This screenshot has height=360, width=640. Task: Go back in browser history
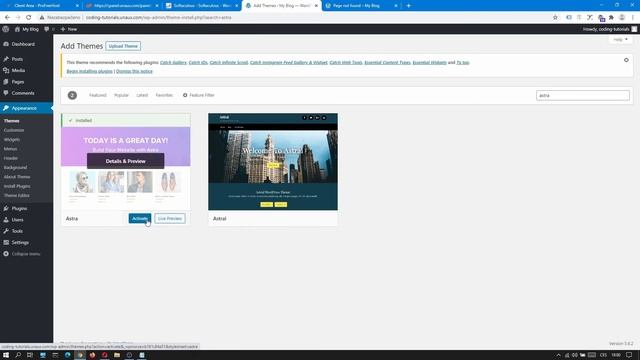[x=7, y=18]
